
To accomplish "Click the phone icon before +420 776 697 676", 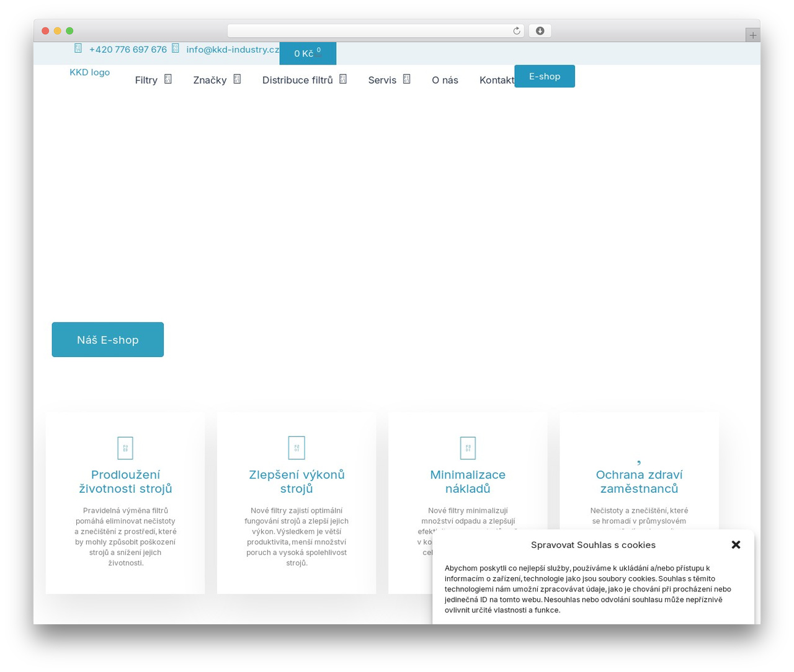I will pos(78,48).
